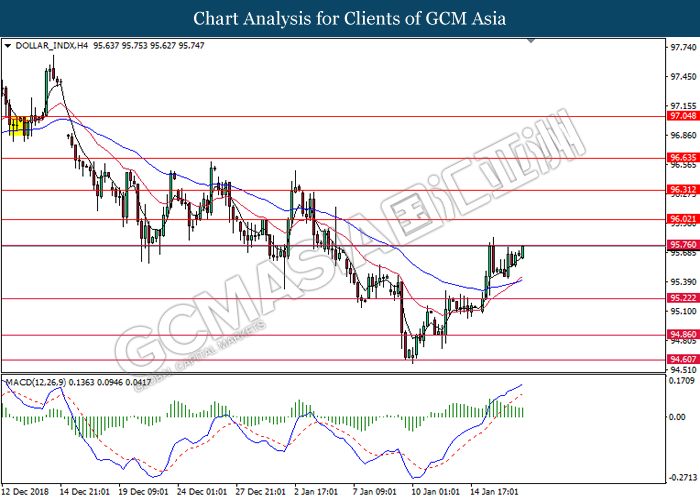700x500 pixels.
Task: Click the 2 Jan 17:01 time label
Action: coord(316,492)
